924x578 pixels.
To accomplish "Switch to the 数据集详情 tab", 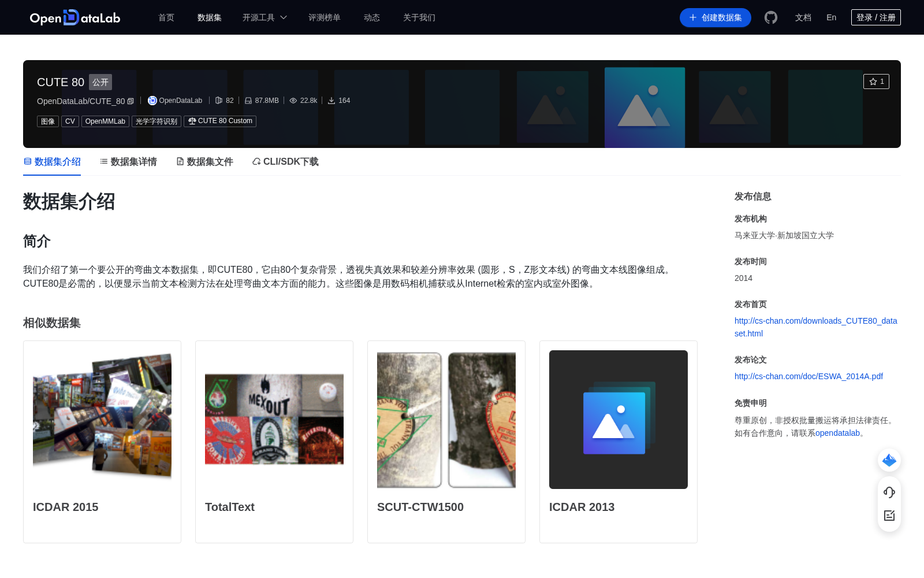I will (x=128, y=162).
